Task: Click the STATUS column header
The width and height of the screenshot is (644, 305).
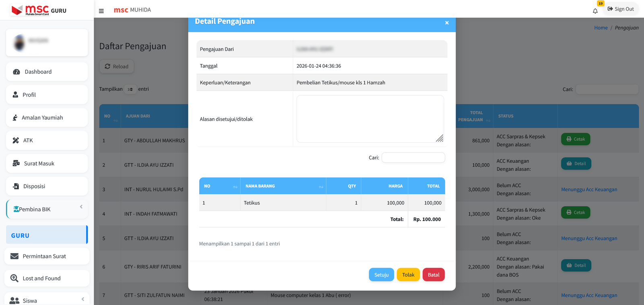Action: 525,116
